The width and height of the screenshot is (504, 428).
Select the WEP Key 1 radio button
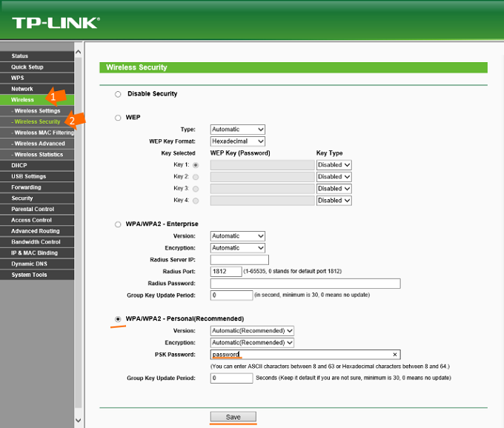196,165
